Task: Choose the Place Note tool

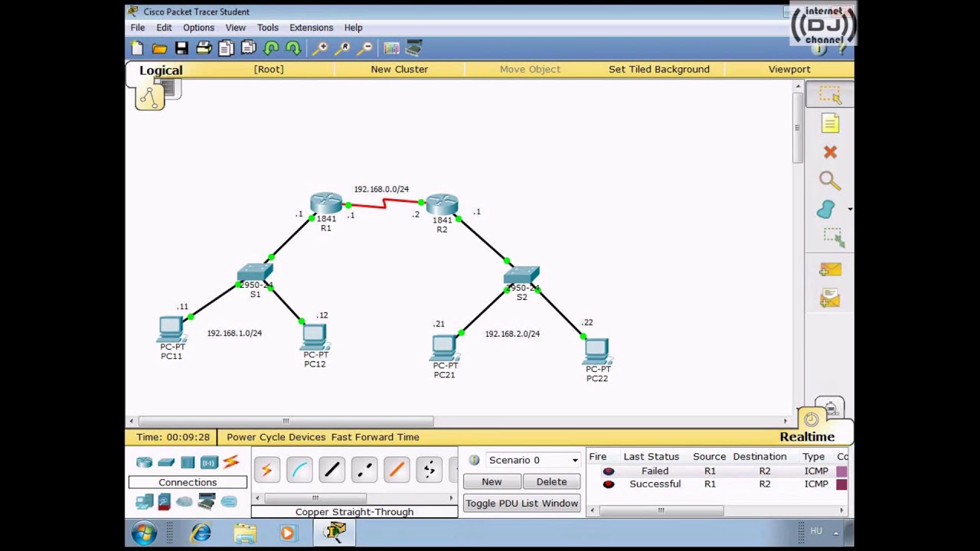Action: pyautogui.click(x=830, y=123)
